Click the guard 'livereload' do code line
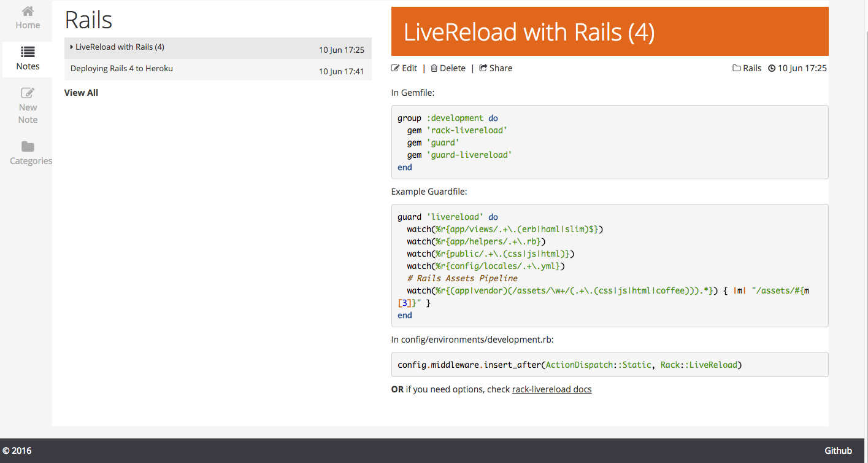This screenshot has width=868, height=463. click(x=448, y=217)
